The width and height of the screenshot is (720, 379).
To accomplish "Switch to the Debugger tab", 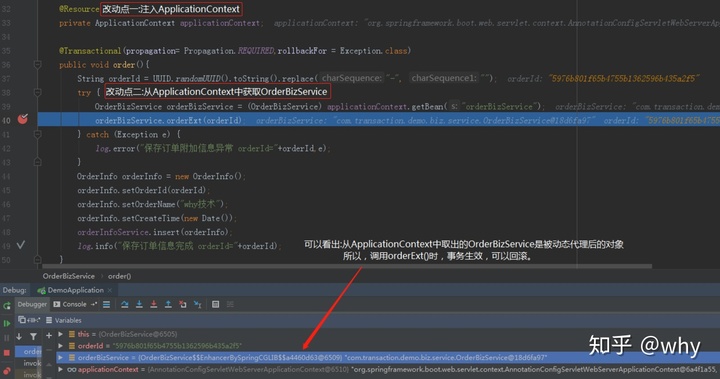I will point(32,304).
